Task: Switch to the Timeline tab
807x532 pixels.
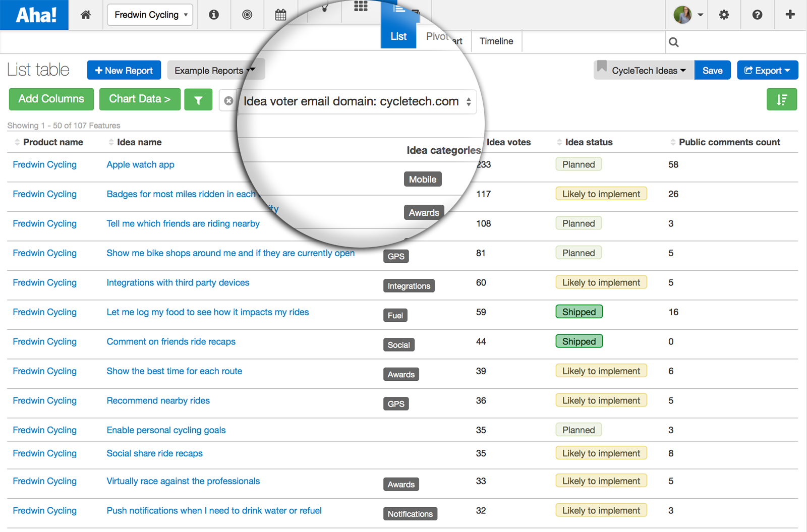Action: tap(496, 41)
